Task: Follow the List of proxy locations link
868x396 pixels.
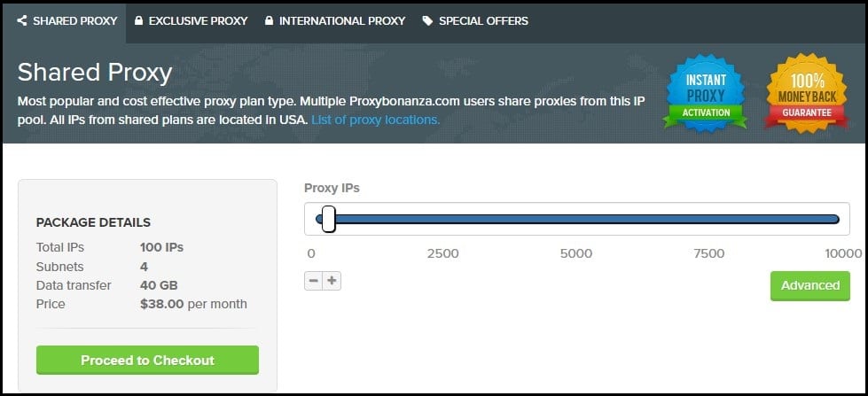Action: 375,119
